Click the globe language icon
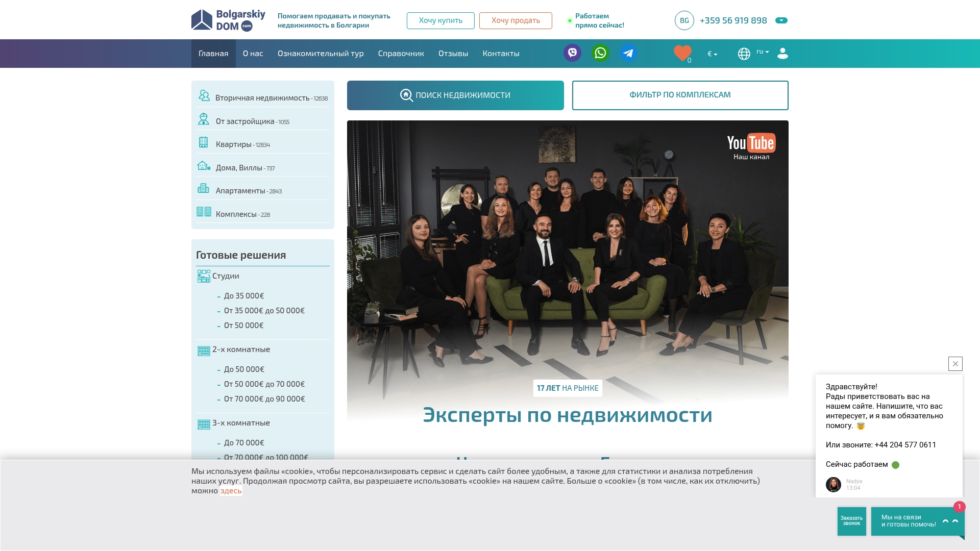The height and width of the screenshot is (551, 980). point(744,53)
